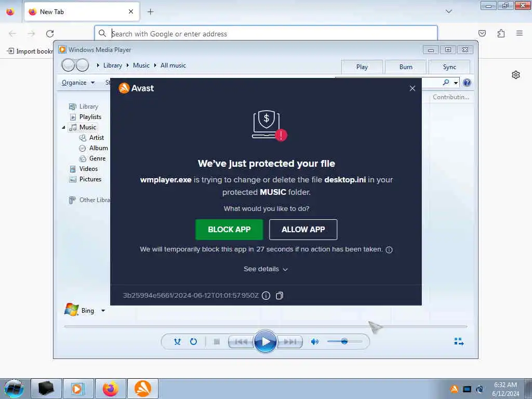Click the Firefox address bar
This screenshot has height=399, width=532.
(265, 34)
